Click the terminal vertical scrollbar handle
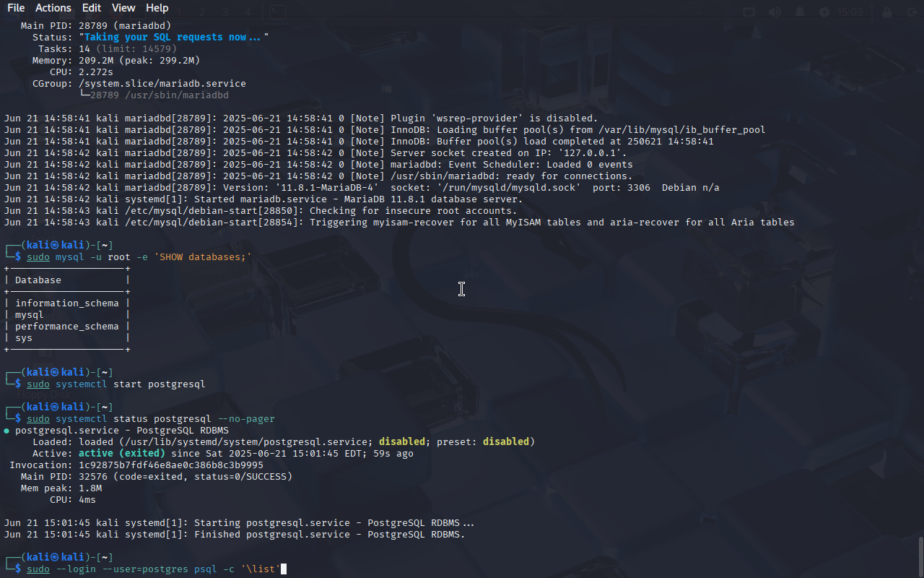Image resolution: width=924 pixels, height=578 pixels. click(920, 556)
